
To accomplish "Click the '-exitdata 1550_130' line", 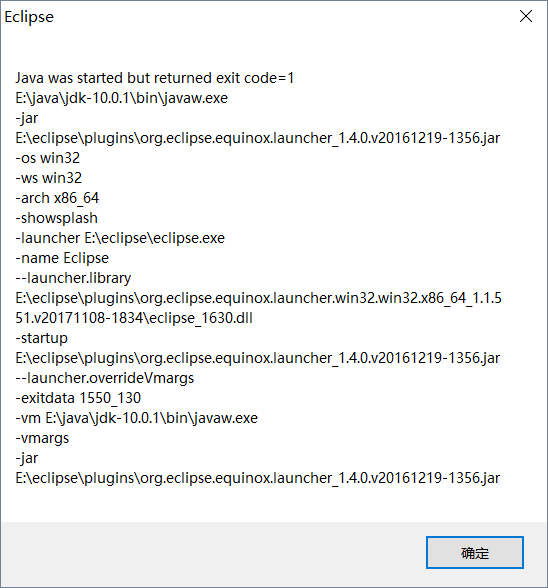I will 78,398.
